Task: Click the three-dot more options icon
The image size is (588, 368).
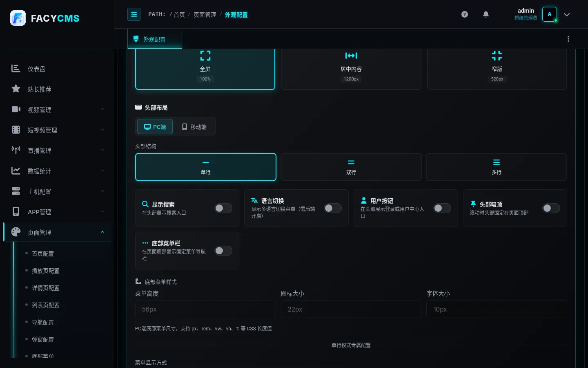Action: 568,39
